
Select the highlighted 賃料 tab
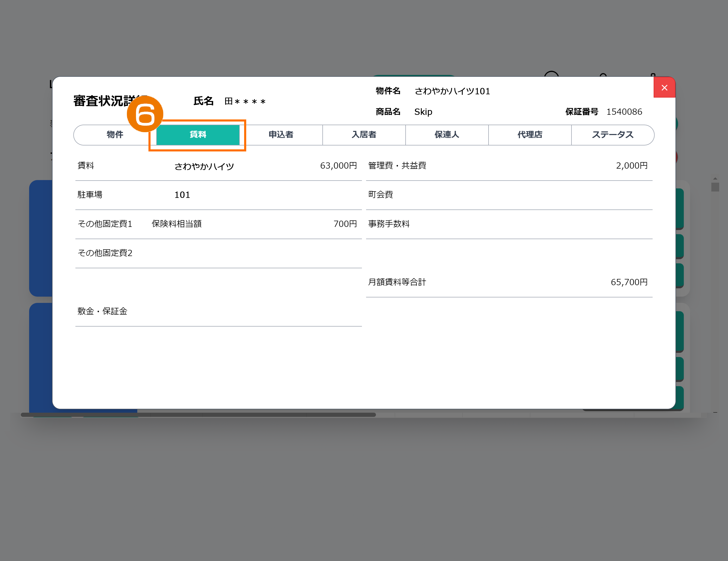pos(198,135)
